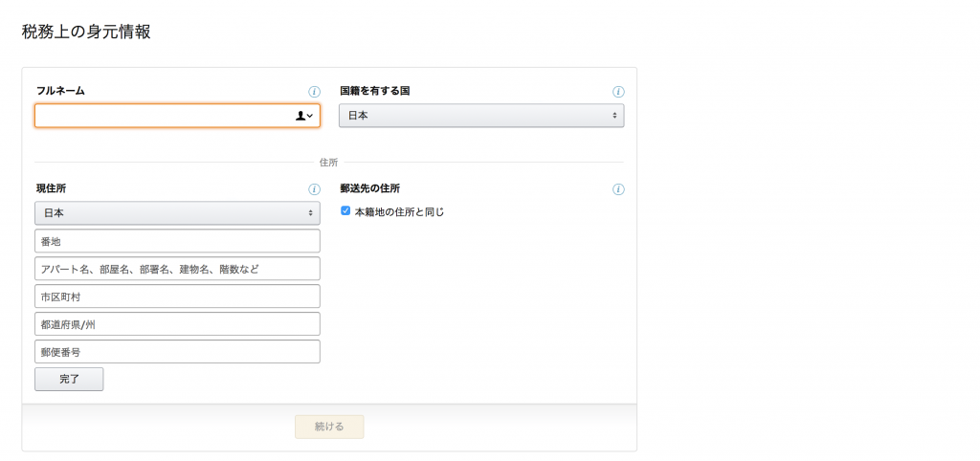
Task: Expand the 国籍を有する国 dropdown showing 日本
Action: (x=481, y=116)
